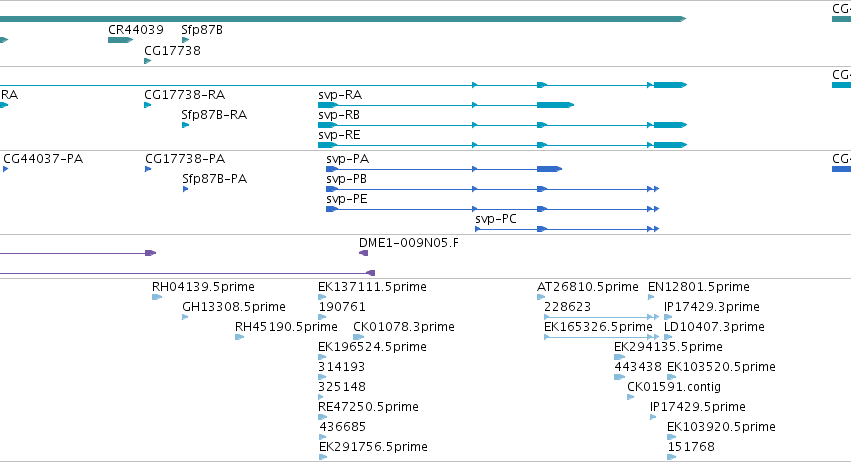Select the AT26810.5prime EST feature
This screenshot has height=462, width=851.
[x=541, y=297]
